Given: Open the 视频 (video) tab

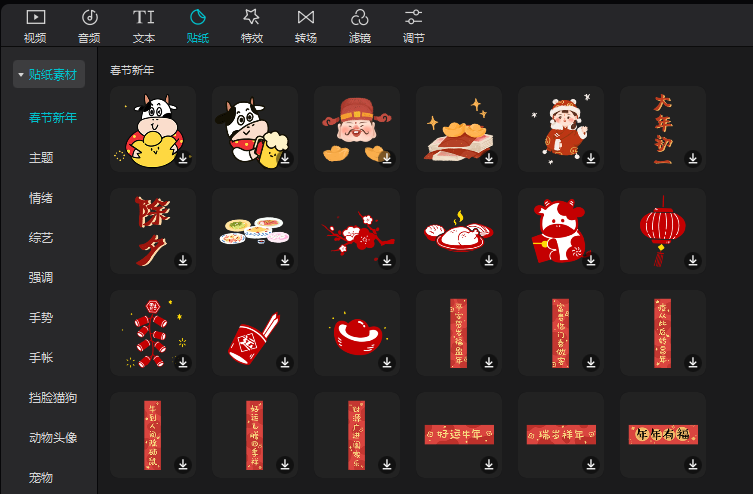Looking at the screenshot, I should click(x=35, y=25).
